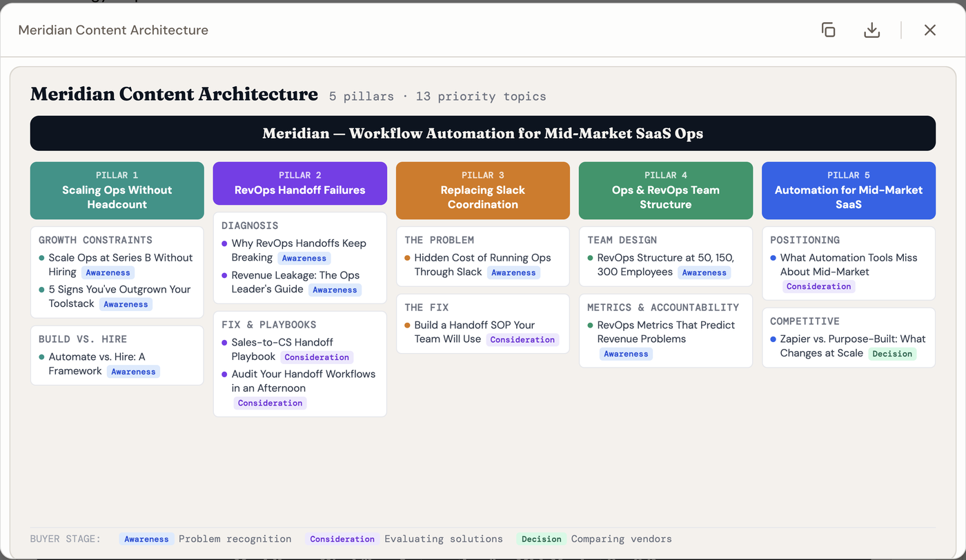Select '5 Signs You've Outgrown Your Toolstack' topic
966x560 pixels.
click(119, 297)
